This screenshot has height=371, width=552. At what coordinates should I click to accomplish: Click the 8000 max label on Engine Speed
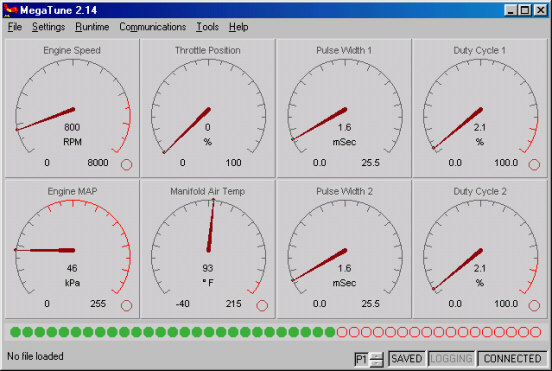pos(98,163)
